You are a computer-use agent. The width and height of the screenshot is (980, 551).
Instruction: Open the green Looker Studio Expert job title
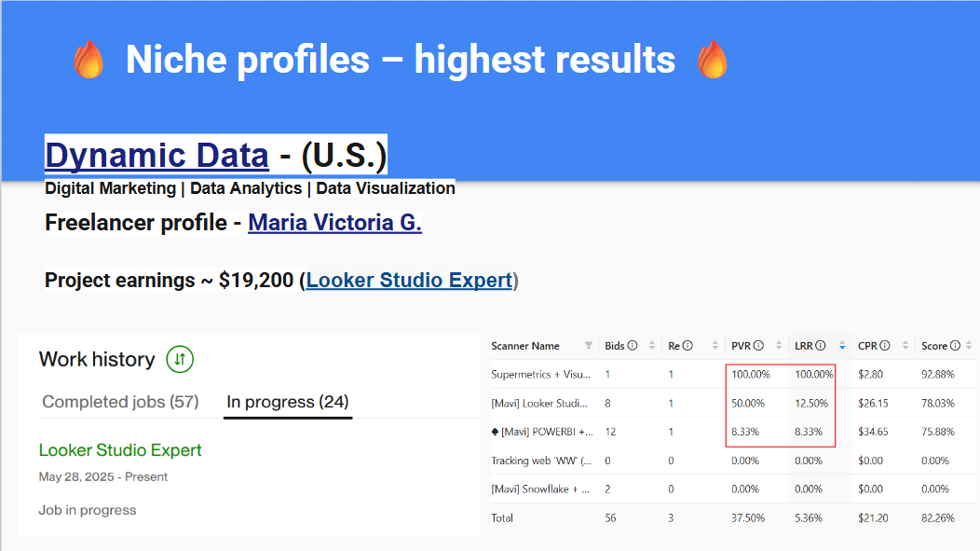click(120, 450)
